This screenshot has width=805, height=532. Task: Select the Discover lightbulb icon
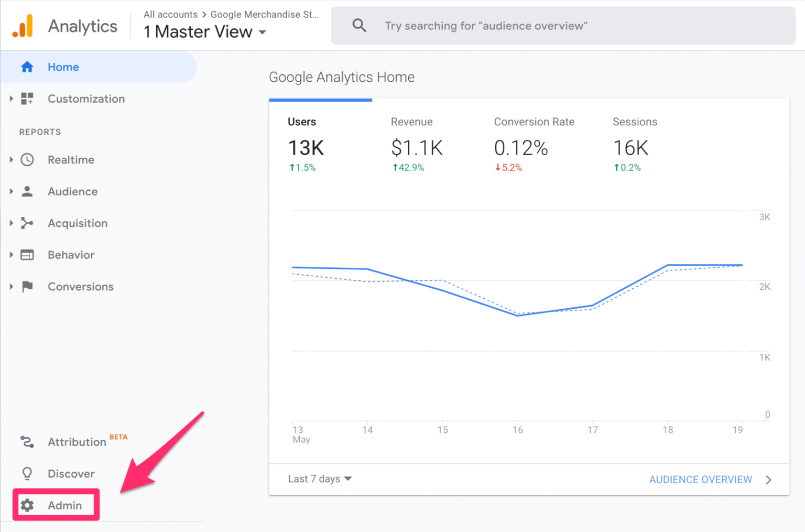coord(27,473)
